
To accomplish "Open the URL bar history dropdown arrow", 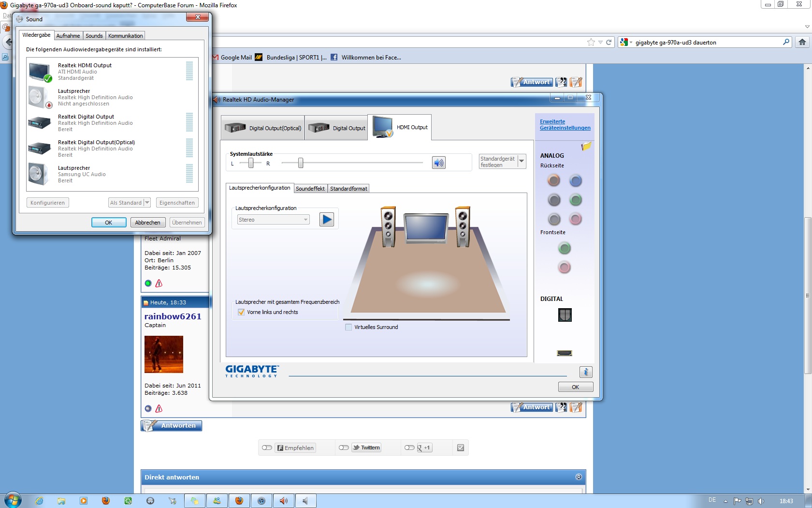I will [600, 42].
